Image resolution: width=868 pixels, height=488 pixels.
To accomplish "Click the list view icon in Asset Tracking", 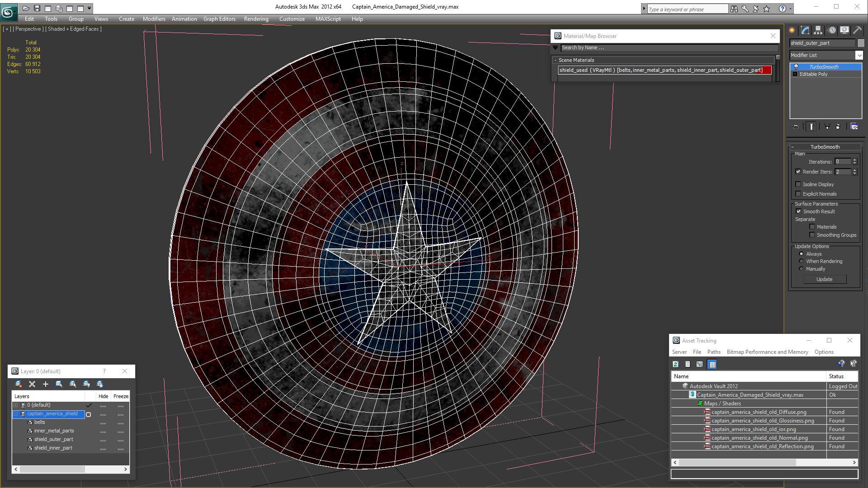I will point(688,364).
